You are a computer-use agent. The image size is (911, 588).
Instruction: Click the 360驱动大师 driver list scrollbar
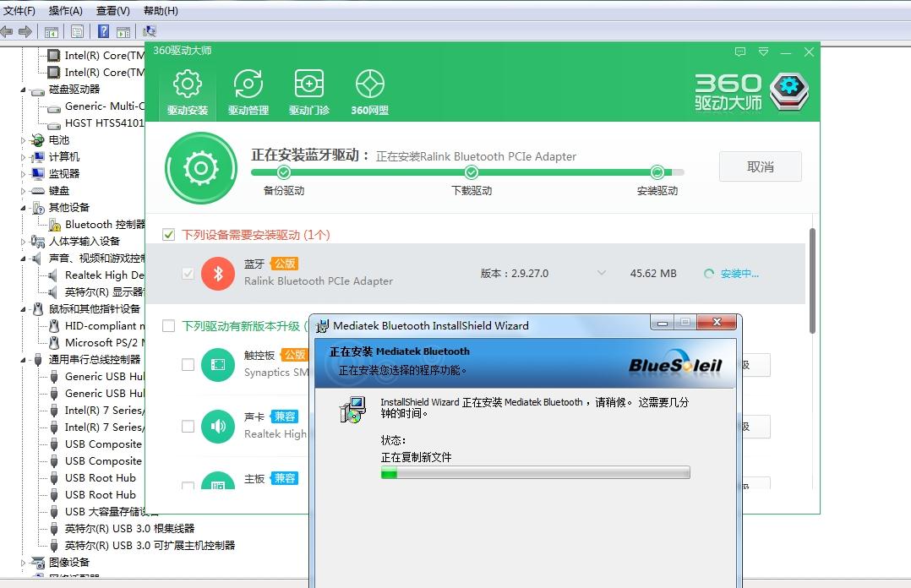pos(812,280)
